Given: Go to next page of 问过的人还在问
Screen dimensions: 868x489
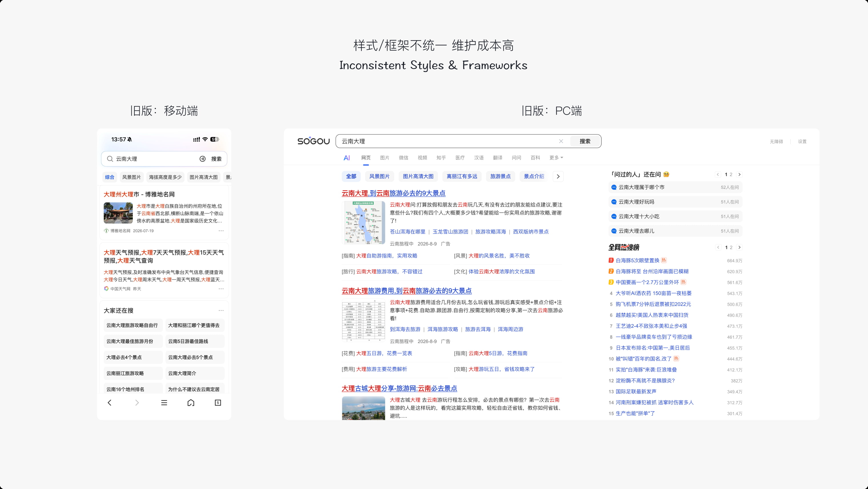Looking at the screenshot, I should click(x=739, y=174).
